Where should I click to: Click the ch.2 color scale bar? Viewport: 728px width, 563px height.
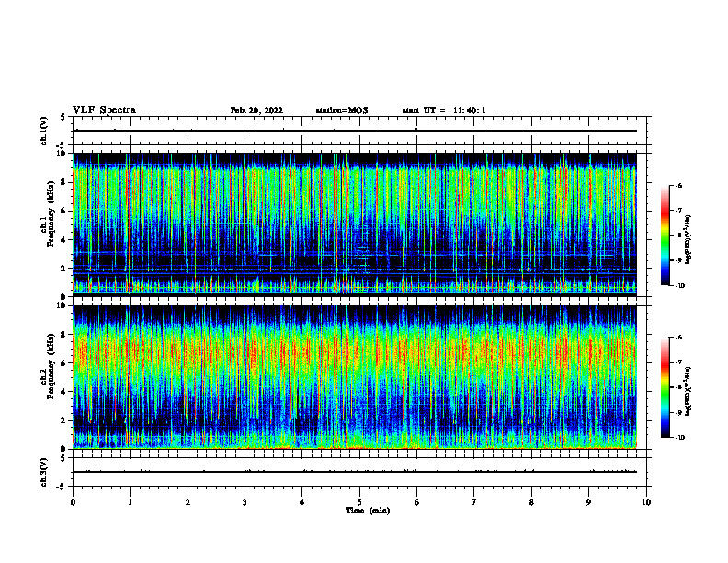(x=665, y=387)
